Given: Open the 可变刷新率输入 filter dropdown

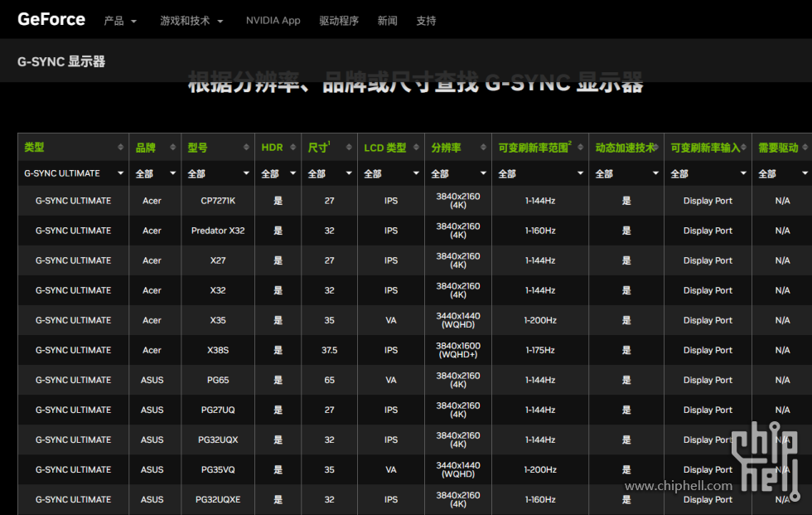Looking at the screenshot, I should tap(708, 173).
